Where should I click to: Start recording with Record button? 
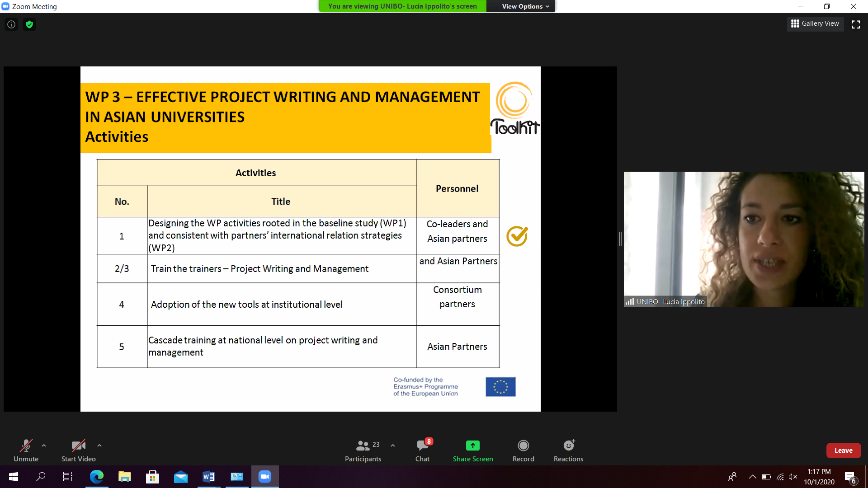coord(523,450)
